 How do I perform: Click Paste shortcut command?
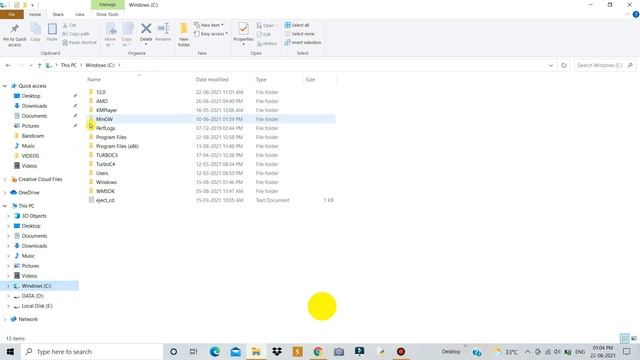80,42
